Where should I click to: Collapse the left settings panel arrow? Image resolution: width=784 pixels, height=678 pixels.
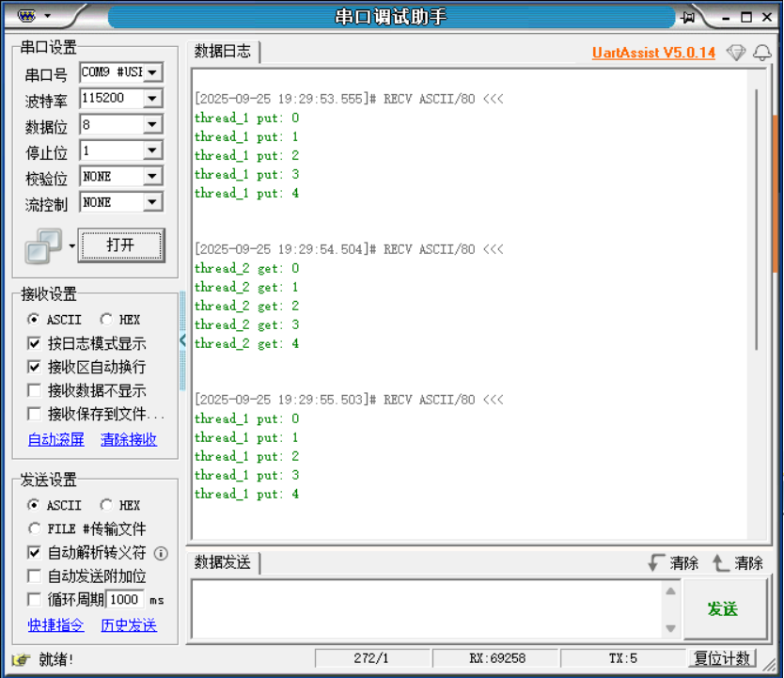click(x=182, y=340)
